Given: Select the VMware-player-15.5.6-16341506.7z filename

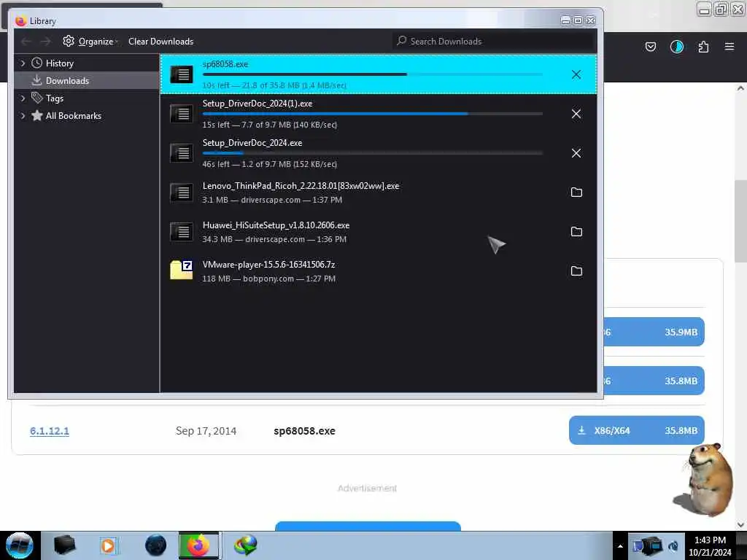Looking at the screenshot, I should pyautogui.click(x=268, y=264).
